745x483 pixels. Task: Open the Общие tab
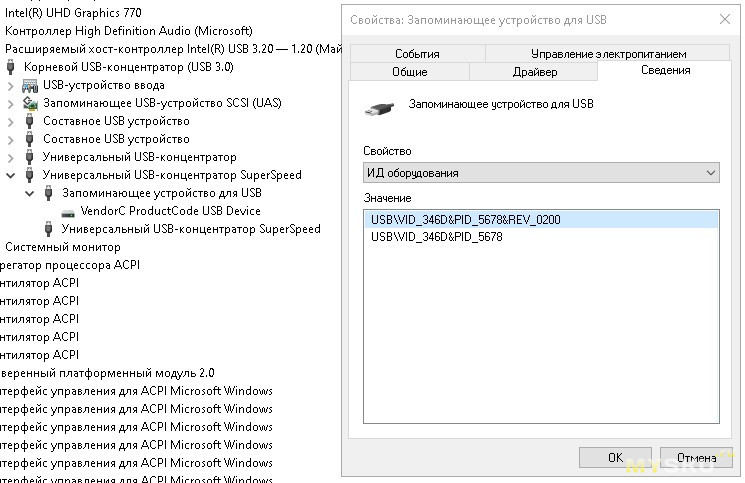410,71
